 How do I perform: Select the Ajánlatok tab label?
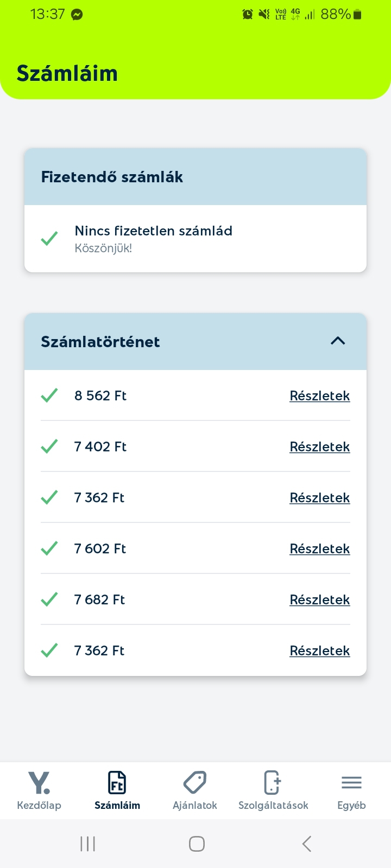pos(195,806)
